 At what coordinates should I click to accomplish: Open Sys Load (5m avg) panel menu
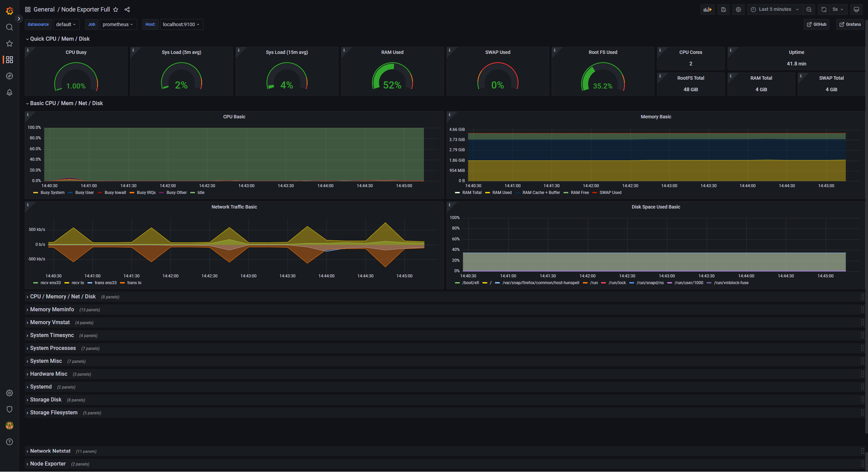click(x=181, y=52)
